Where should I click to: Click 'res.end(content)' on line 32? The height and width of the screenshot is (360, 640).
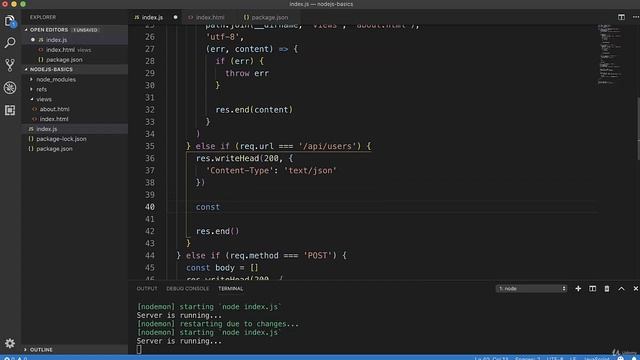[254, 110]
